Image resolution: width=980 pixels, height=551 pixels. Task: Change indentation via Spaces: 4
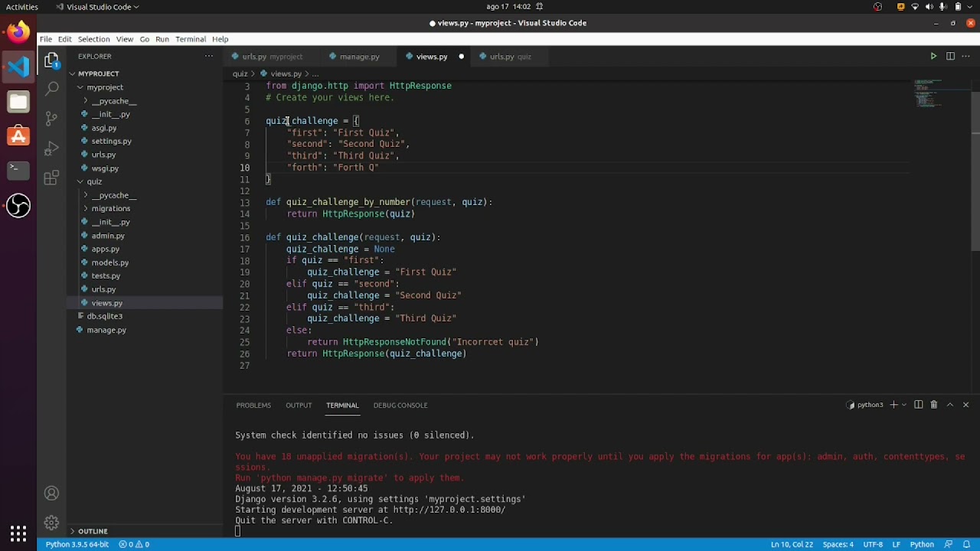pyautogui.click(x=838, y=544)
